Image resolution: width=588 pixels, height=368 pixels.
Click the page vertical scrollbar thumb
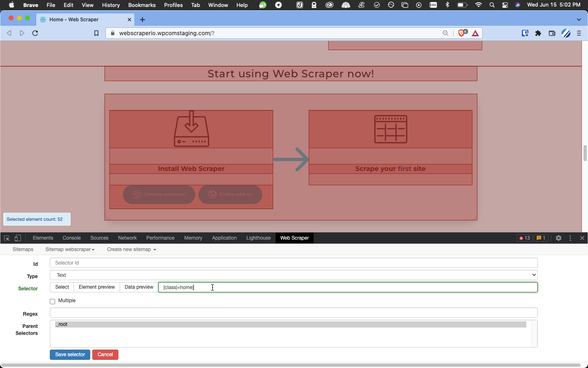tap(585, 153)
